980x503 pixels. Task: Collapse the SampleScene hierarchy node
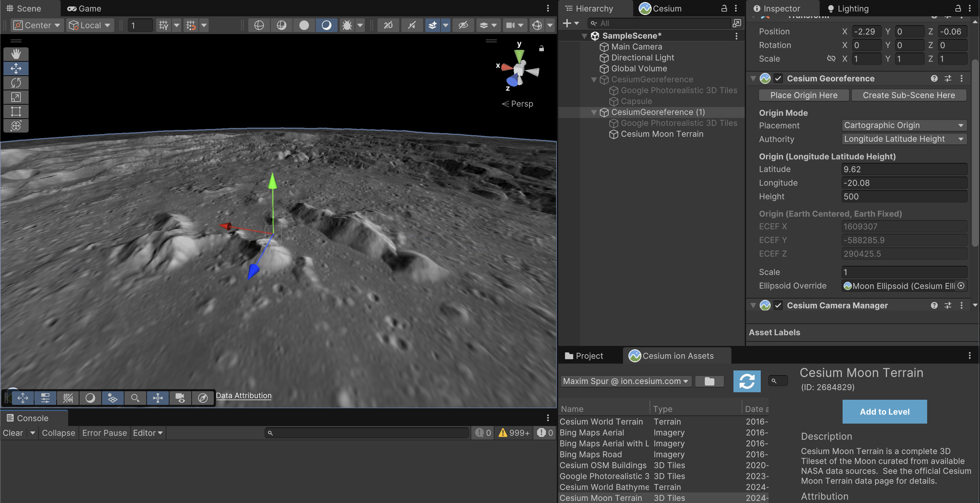[x=584, y=36]
